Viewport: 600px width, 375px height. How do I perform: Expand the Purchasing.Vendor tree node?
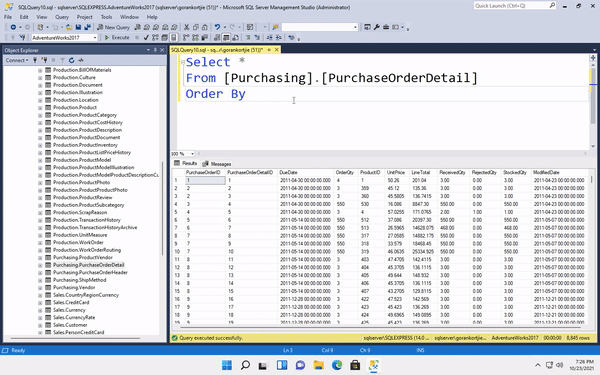40,288
